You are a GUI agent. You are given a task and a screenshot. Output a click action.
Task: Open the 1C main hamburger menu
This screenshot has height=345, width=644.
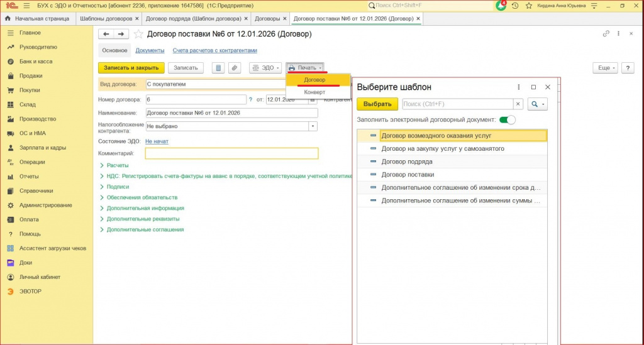pos(26,6)
